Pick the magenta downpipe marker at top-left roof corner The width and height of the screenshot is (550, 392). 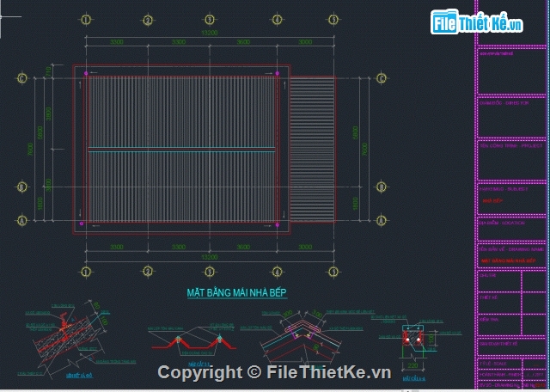click(86, 73)
